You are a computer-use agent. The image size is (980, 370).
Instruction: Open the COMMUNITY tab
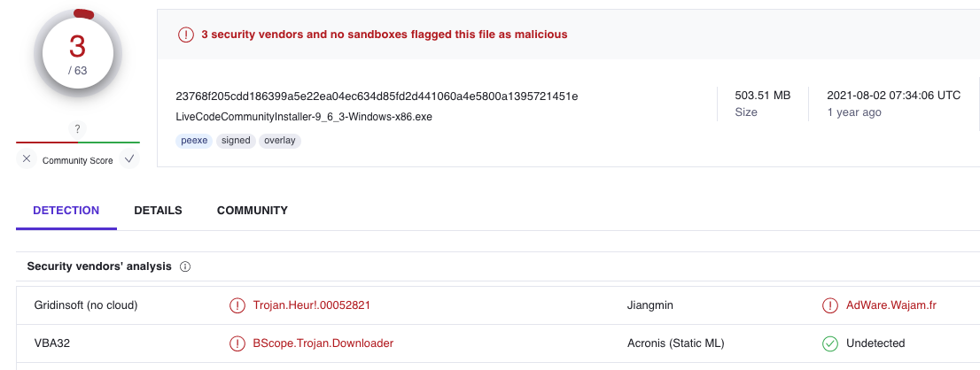253,211
